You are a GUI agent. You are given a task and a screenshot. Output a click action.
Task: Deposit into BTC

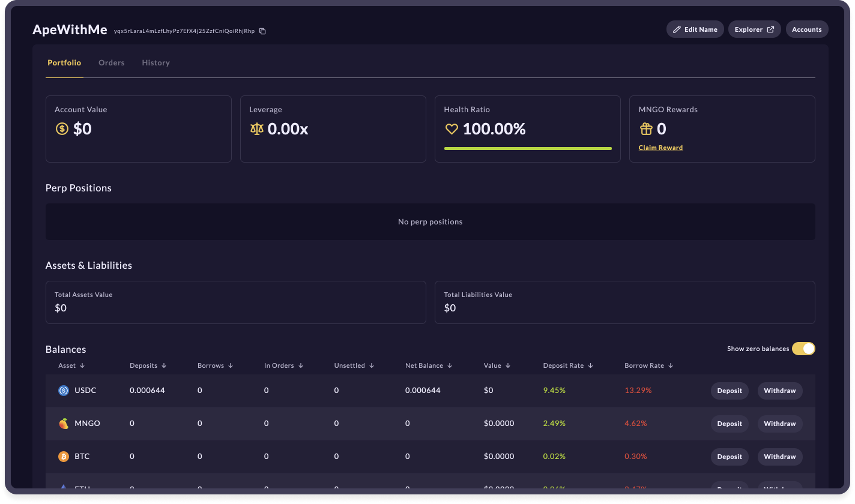(x=730, y=457)
